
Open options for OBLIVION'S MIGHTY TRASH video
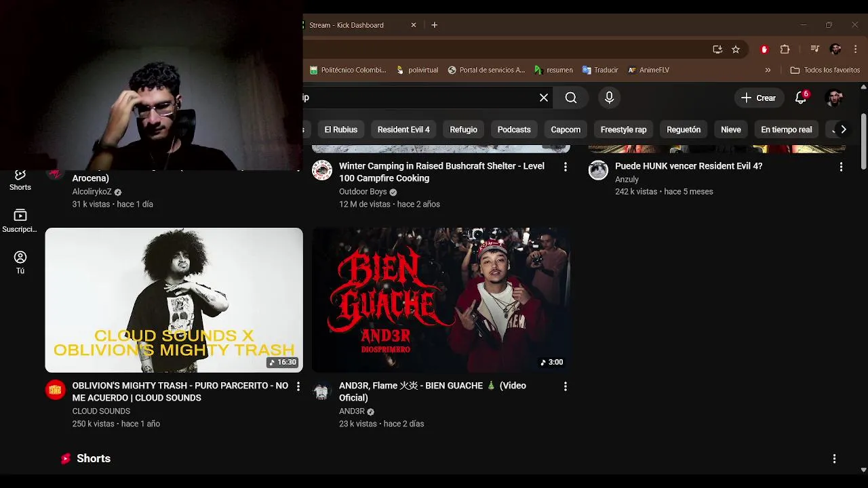(298, 386)
